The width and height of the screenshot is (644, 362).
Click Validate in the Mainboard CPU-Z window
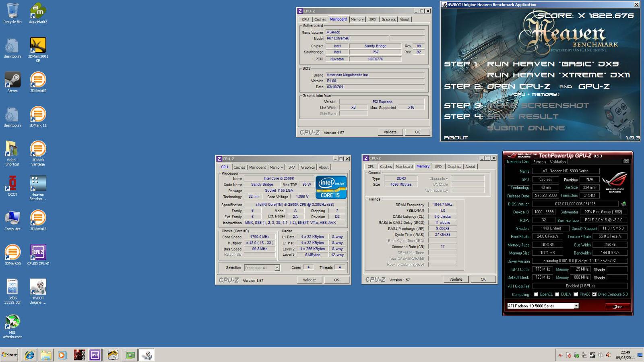390,132
